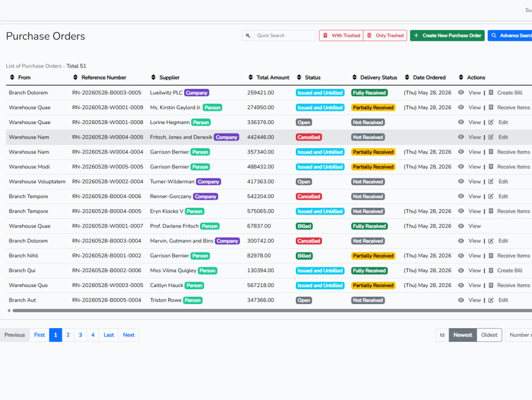Click eye icon for RN-20260528-W0001-0008

pyautogui.click(x=461, y=123)
